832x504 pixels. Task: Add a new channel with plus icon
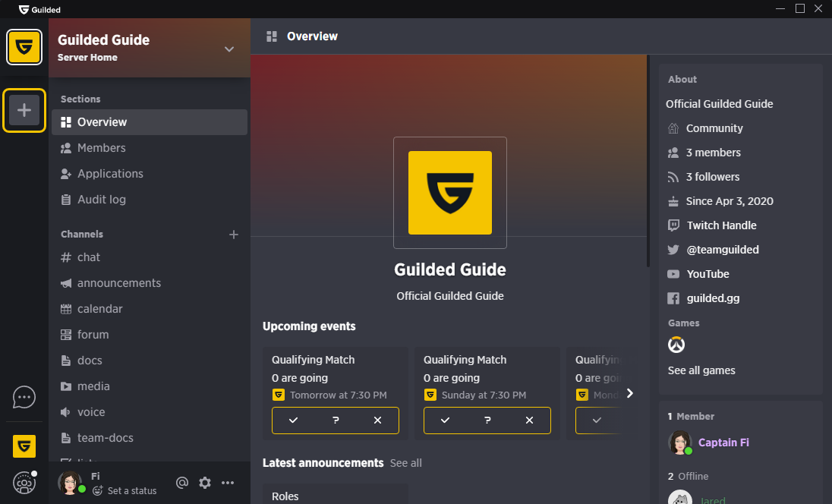234,235
